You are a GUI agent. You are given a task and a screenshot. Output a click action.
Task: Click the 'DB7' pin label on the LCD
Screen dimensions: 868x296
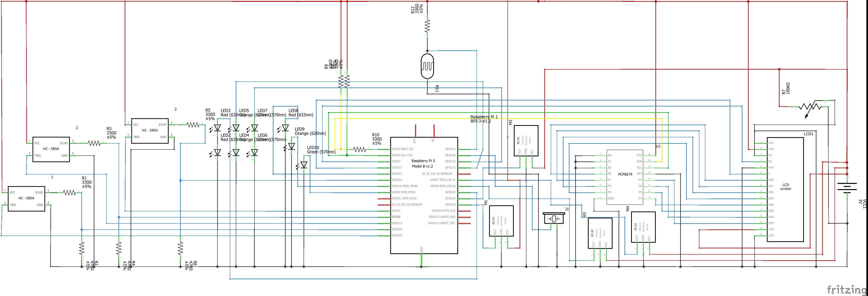point(771,223)
